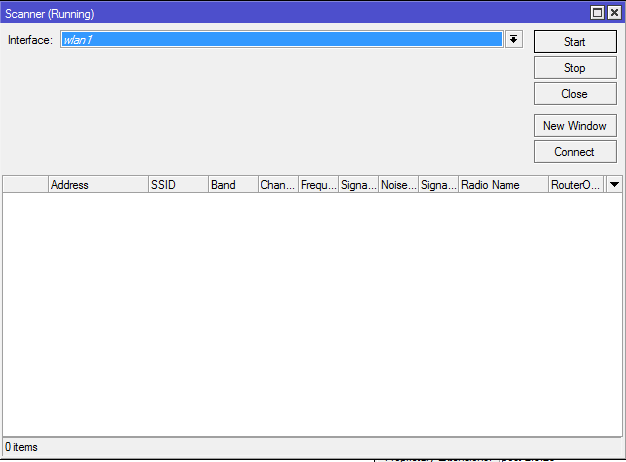
Task: Sort by Chan... column header
Action: click(x=278, y=184)
